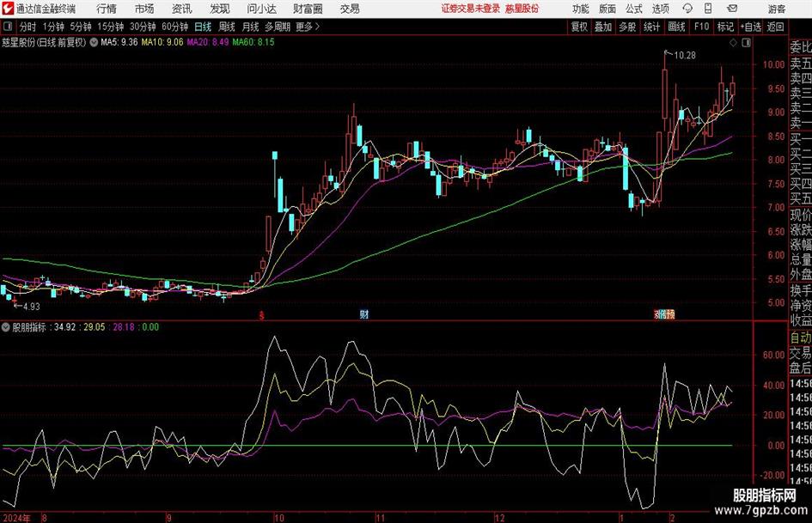Switch to 周线 weekly period

coord(226,27)
